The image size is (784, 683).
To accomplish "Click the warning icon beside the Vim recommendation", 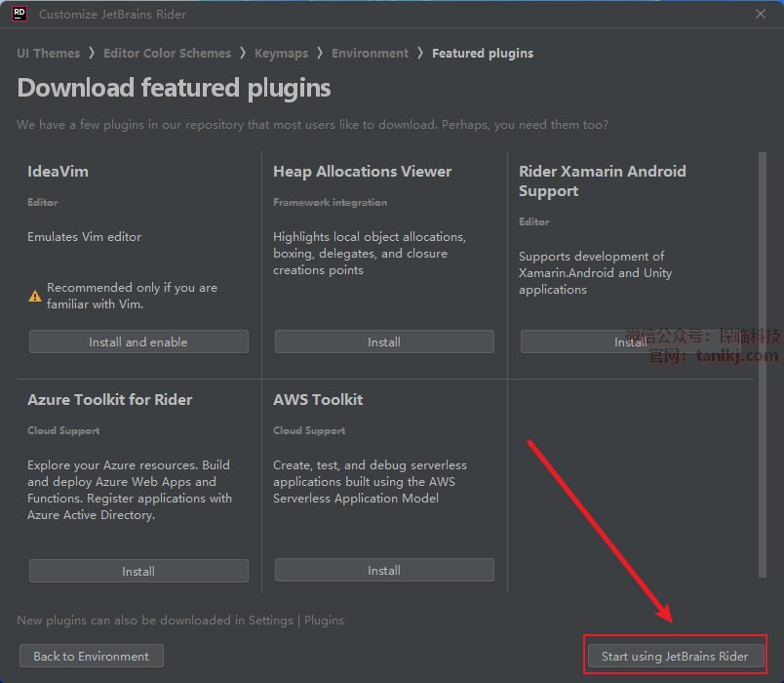I will (x=35, y=296).
